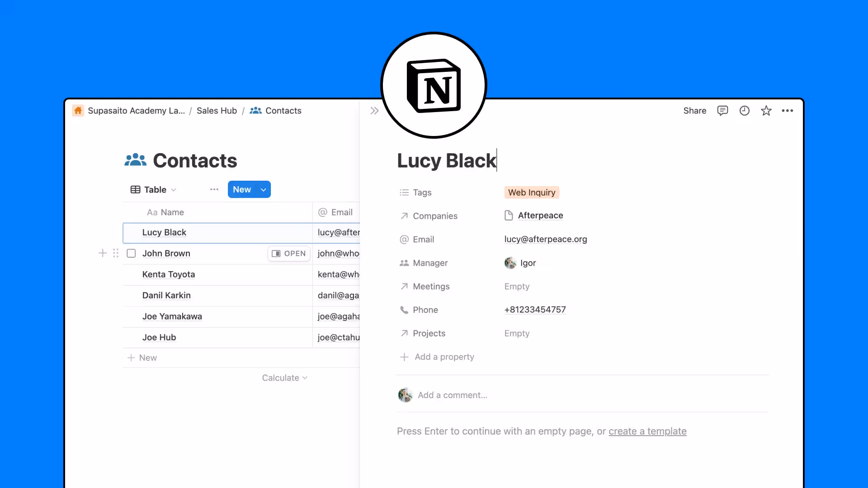Click the Share button

(x=694, y=111)
